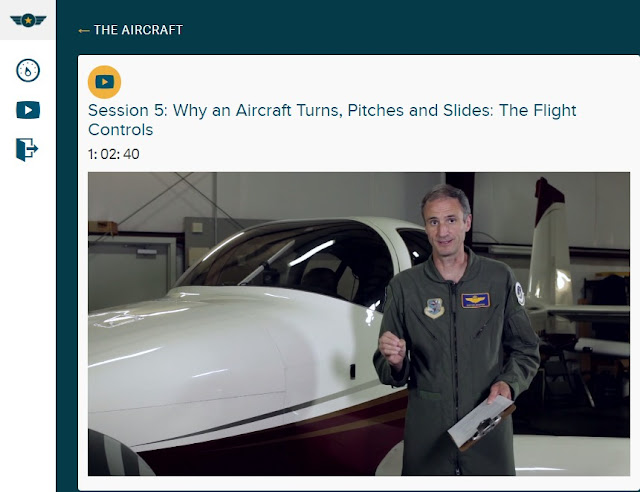Open the videos section in sidebar
The image size is (640, 492).
[x=28, y=110]
